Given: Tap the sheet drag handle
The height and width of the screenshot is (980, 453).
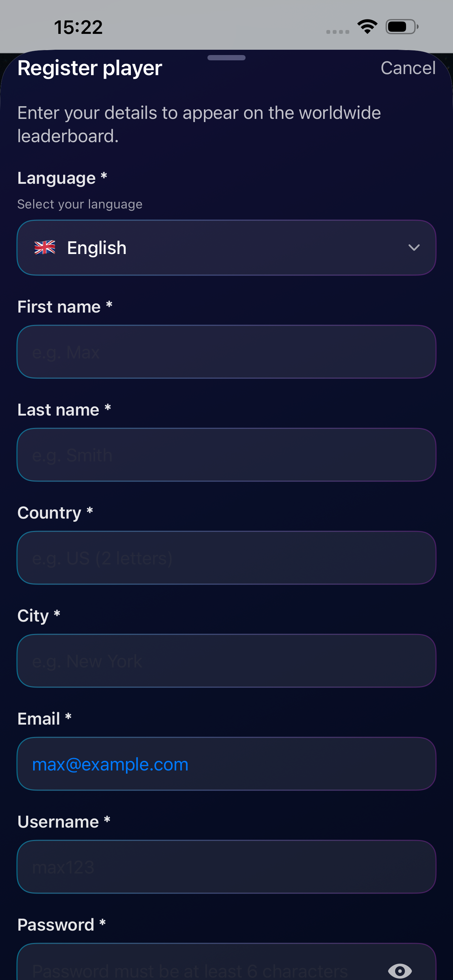Looking at the screenshot, I should 226,58.
